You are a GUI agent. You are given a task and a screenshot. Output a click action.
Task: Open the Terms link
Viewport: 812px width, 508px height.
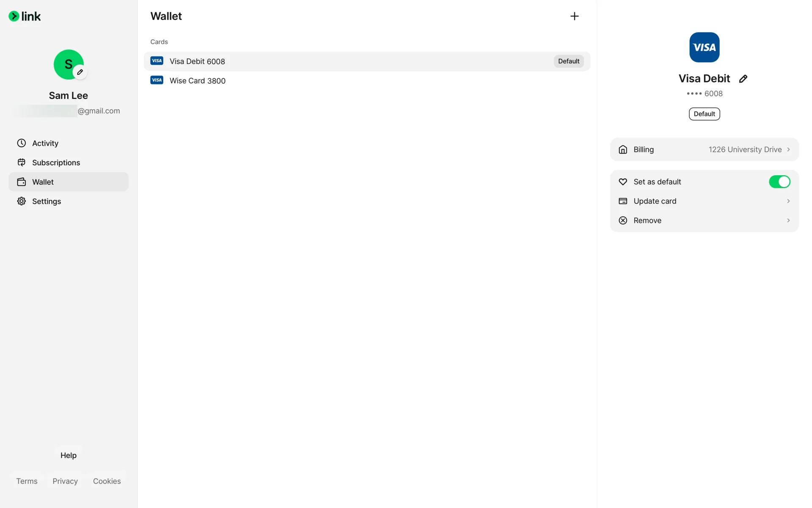pyautogui.click(x=27, y=481)
